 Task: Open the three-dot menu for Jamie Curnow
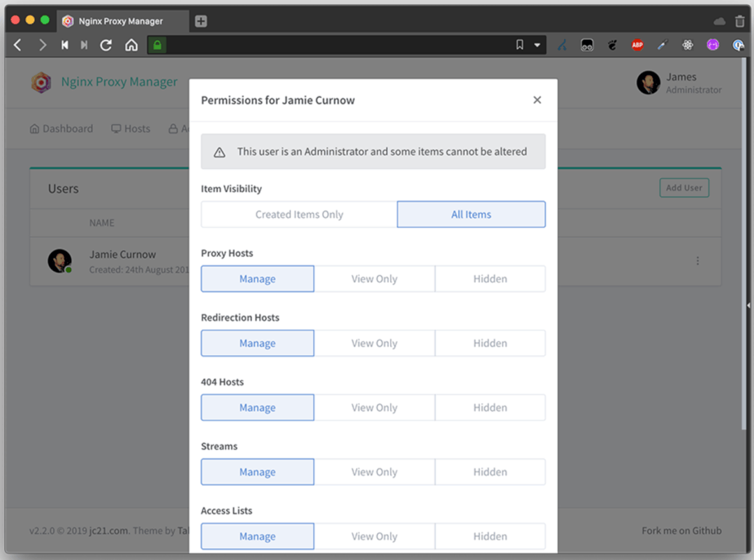coord(697,260)
